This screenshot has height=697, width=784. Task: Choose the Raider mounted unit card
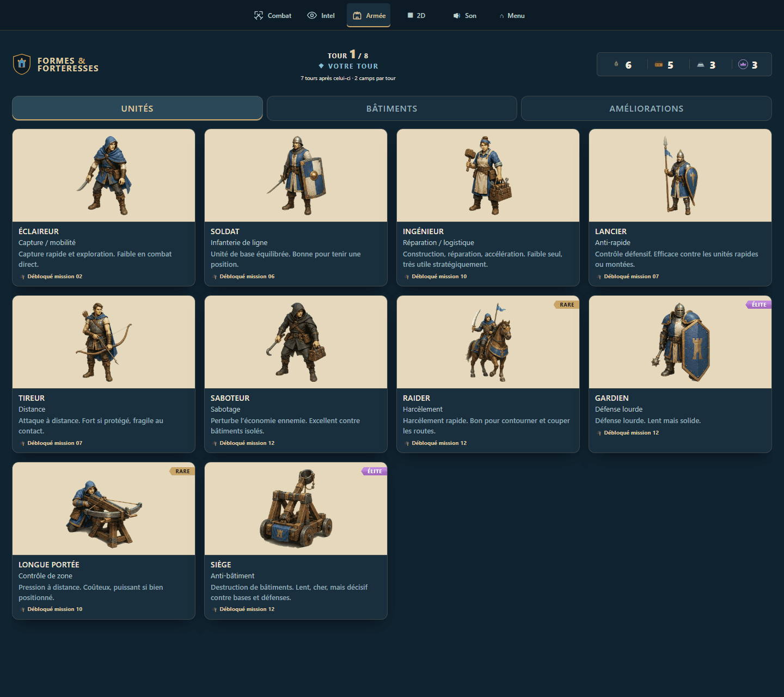pos(488,374)
